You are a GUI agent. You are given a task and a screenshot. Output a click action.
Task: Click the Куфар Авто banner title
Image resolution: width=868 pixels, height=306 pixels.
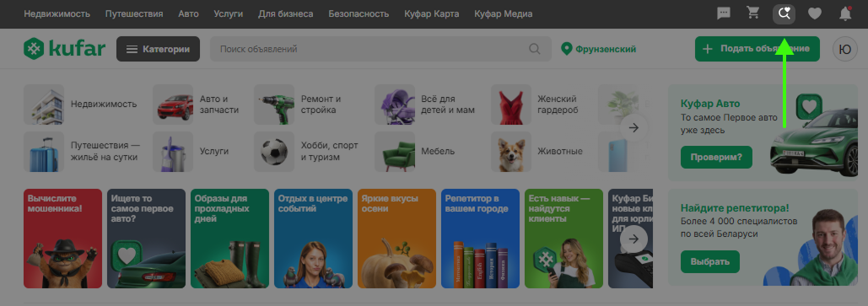point(710,104)
